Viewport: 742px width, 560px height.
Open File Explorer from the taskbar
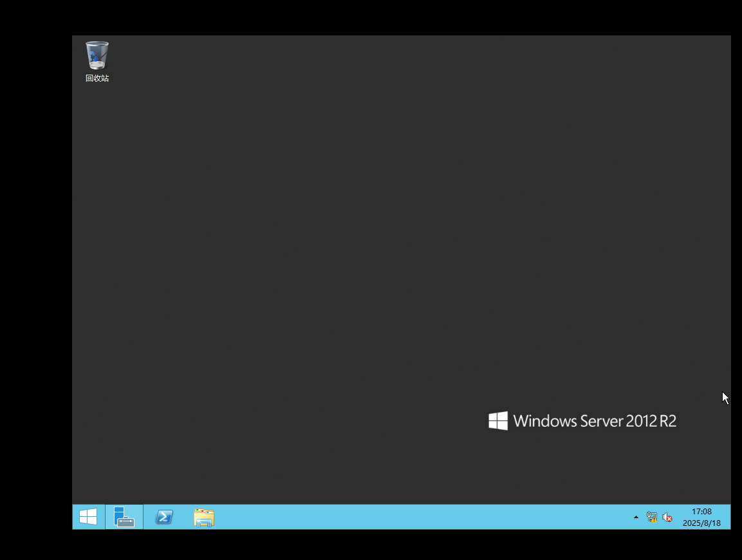tap(204, 518)
